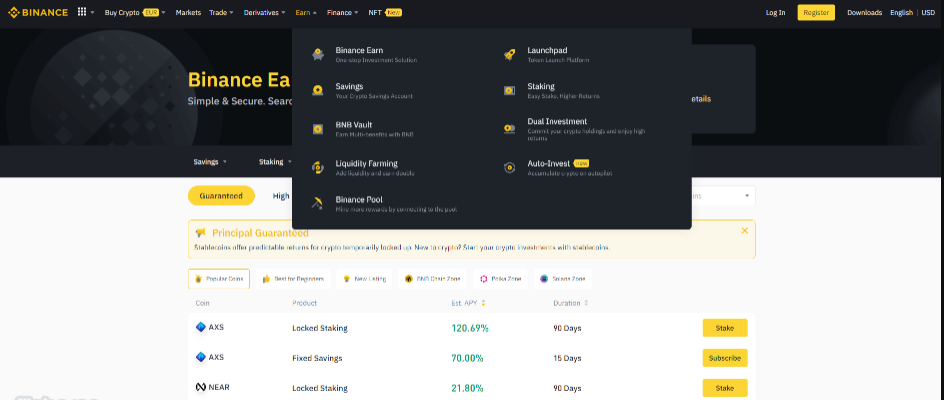Viewport: 944px width, 400px height.
Task: Click the Binance Earn piggy bank icon
Action: pyautogui.click(x=318, y=55)
